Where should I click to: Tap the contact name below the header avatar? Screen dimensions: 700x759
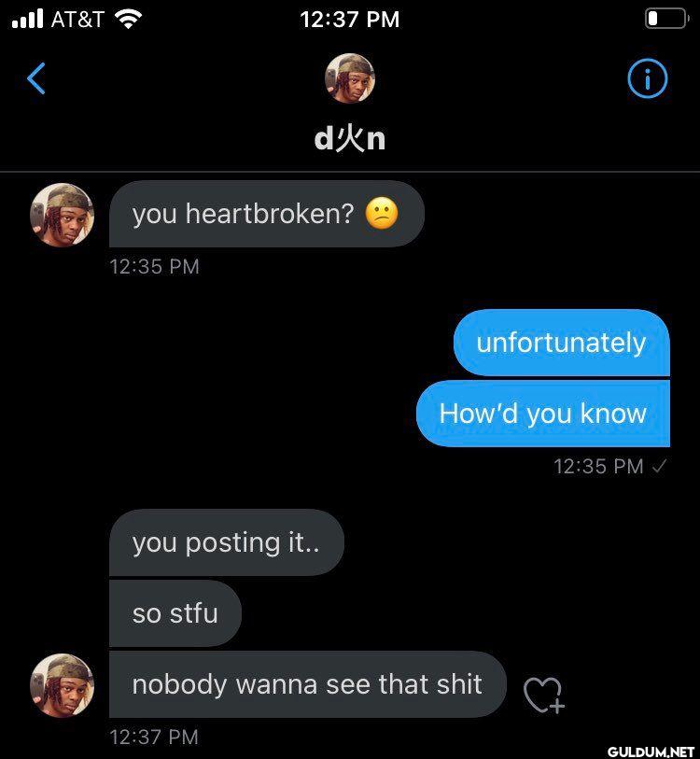[349, 139]
